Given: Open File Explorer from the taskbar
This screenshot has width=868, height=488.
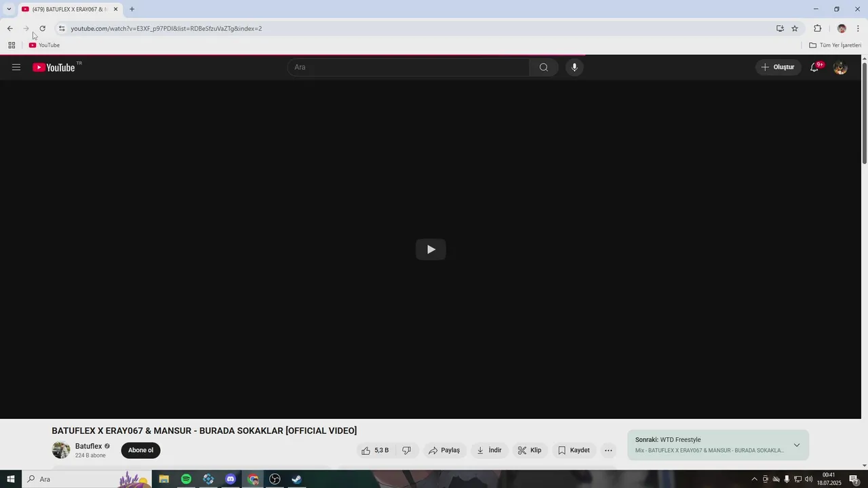Looking at the screenshot, I should [163, 479].
